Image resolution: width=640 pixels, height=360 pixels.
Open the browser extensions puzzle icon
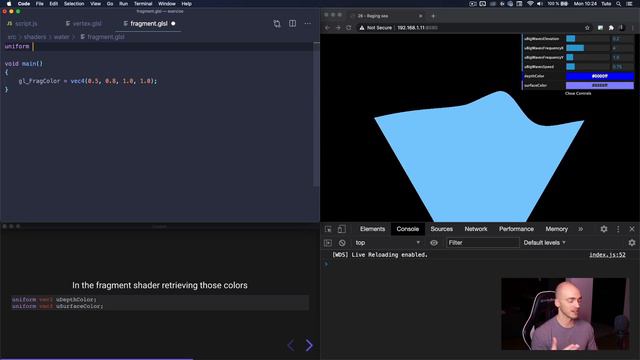611,28
